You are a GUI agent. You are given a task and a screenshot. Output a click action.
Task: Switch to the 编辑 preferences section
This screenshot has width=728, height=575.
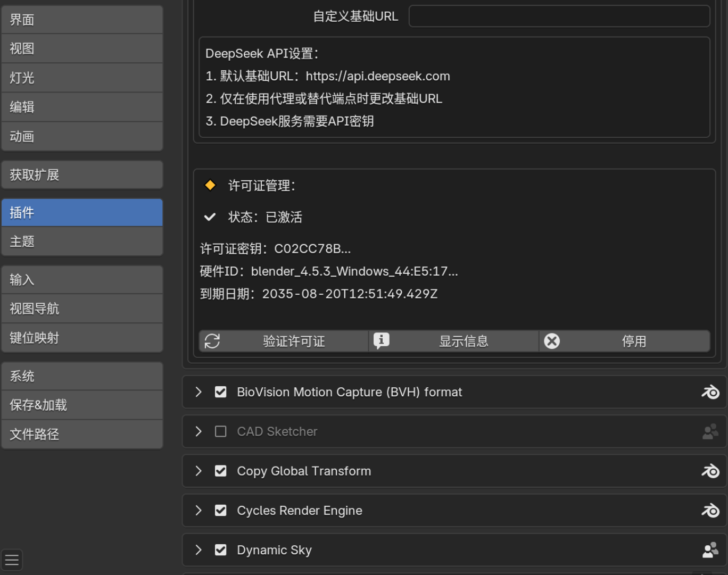coord(82,107)
